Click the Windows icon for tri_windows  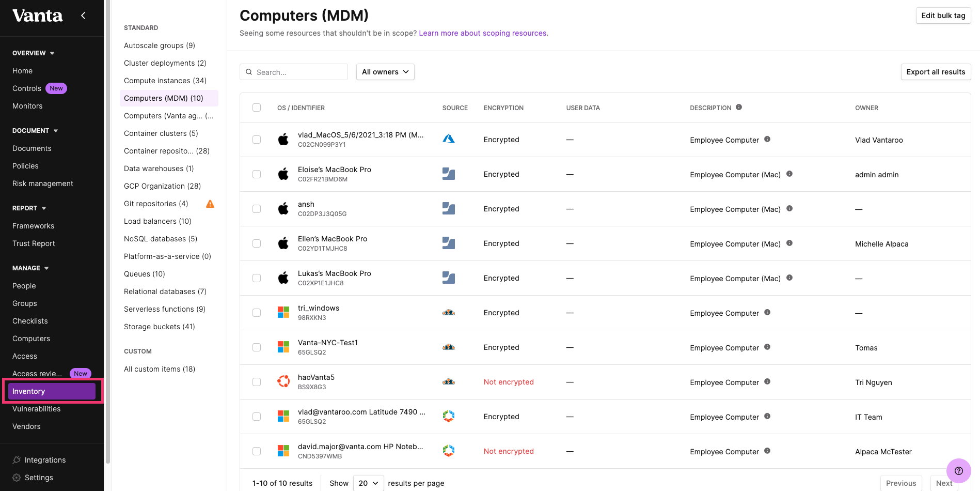283,312
